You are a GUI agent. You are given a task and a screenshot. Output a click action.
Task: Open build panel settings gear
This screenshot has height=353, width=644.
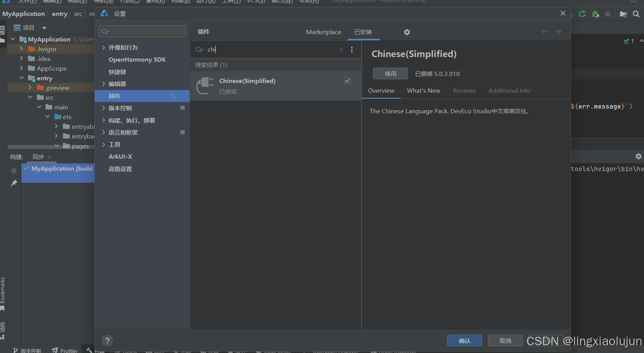pyautogui.click(x=638, y=156)
